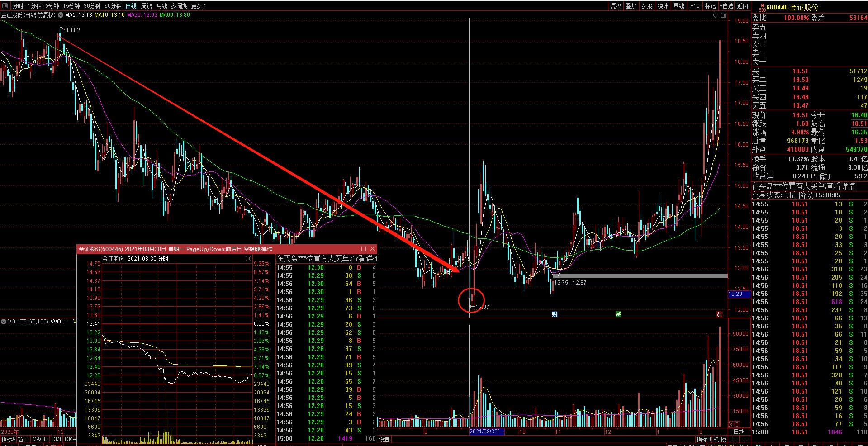Click the 15:00 18.51 1846 trade row
The width and height of the screenshot is (868, 446).
tap(810, 432)
